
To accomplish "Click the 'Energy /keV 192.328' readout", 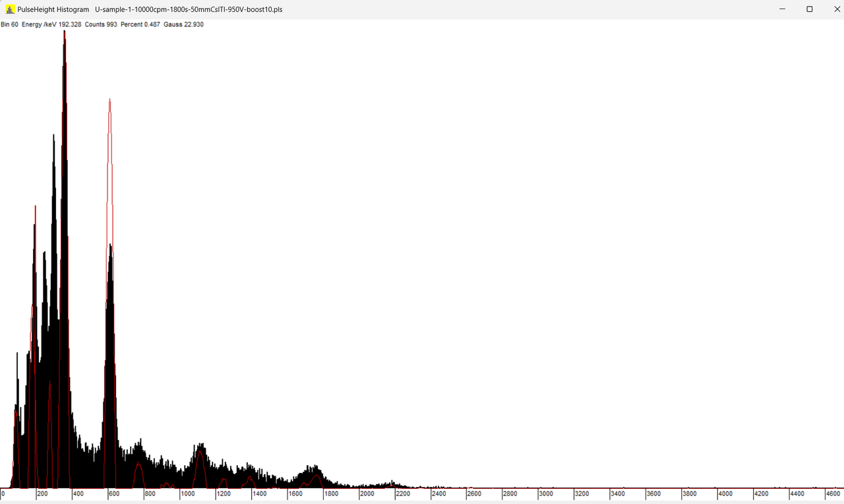I will 50,24.
